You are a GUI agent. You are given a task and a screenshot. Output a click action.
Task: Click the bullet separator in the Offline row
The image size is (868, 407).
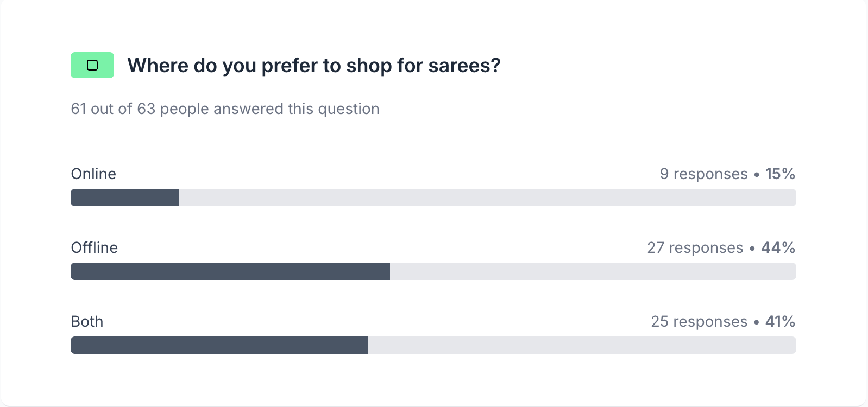752,249
